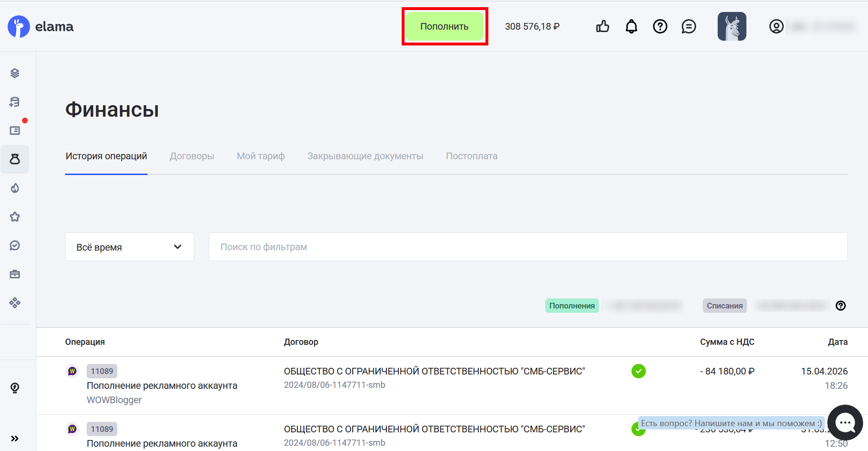
Task: Toggle the Списания filter tag
Action: point(724,306)
